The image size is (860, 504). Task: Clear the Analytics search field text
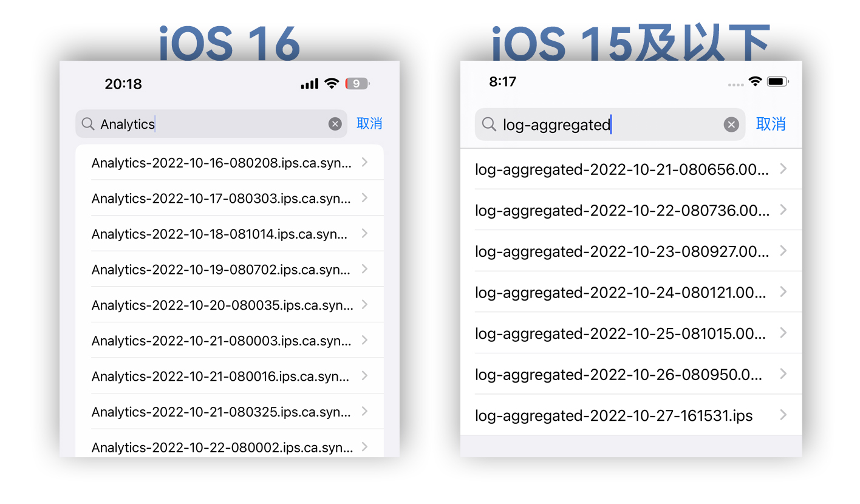335,124
